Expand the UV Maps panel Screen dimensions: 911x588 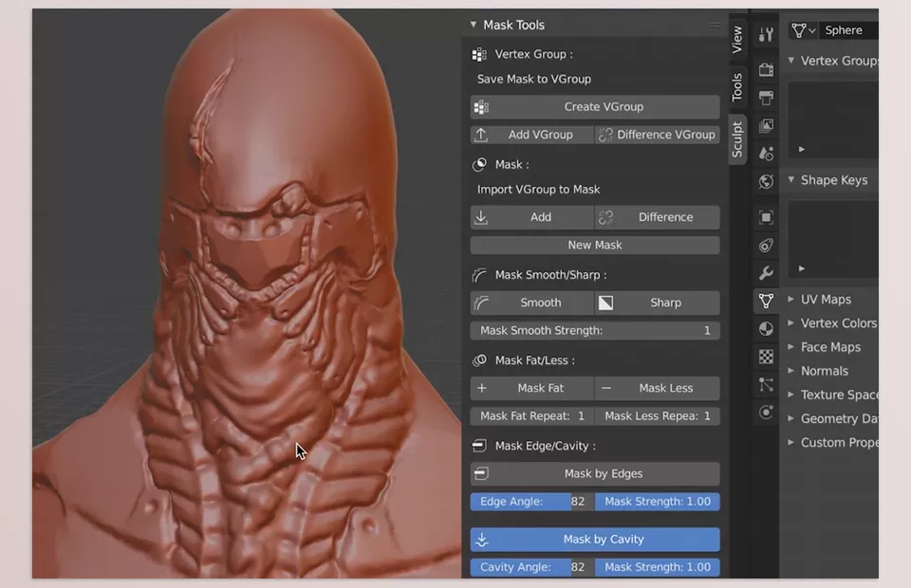pos(791,299)
